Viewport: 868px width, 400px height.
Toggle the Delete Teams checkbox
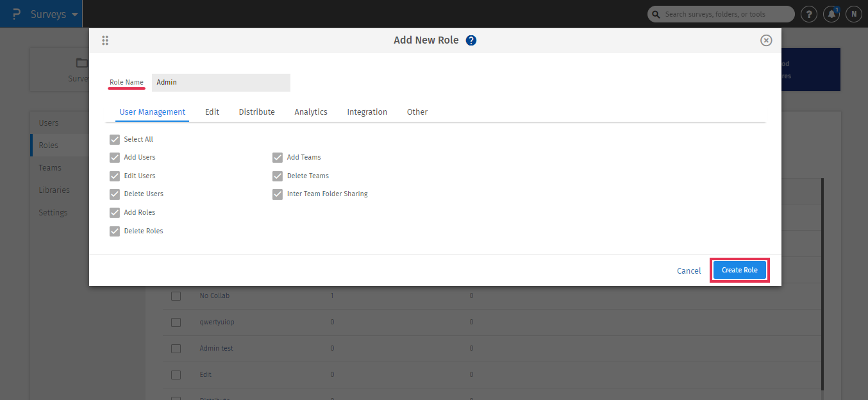[x=278, y=176]
